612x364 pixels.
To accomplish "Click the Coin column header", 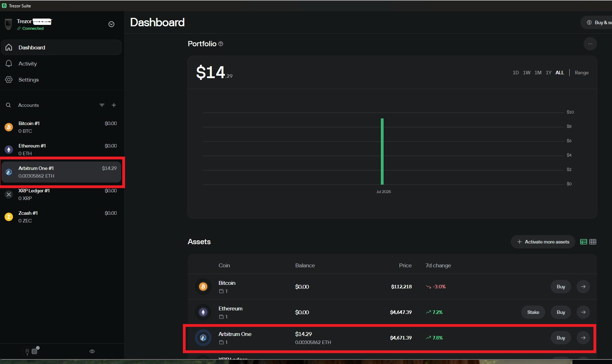I will [224, 265].
